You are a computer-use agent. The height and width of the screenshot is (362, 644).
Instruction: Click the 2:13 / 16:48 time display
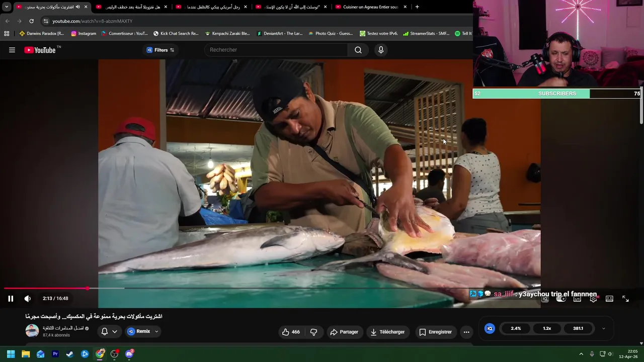coord(55,299)
